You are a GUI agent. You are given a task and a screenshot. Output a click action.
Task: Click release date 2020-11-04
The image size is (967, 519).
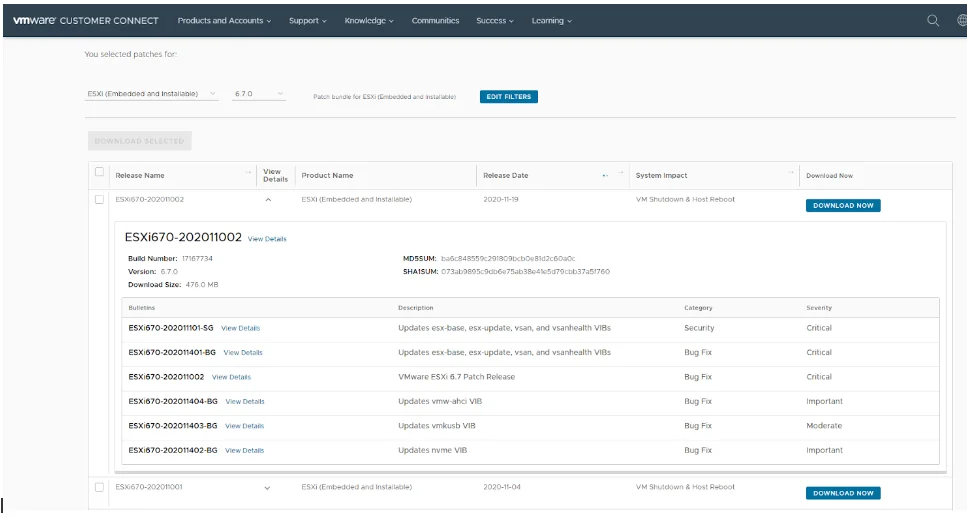(502, 487)
